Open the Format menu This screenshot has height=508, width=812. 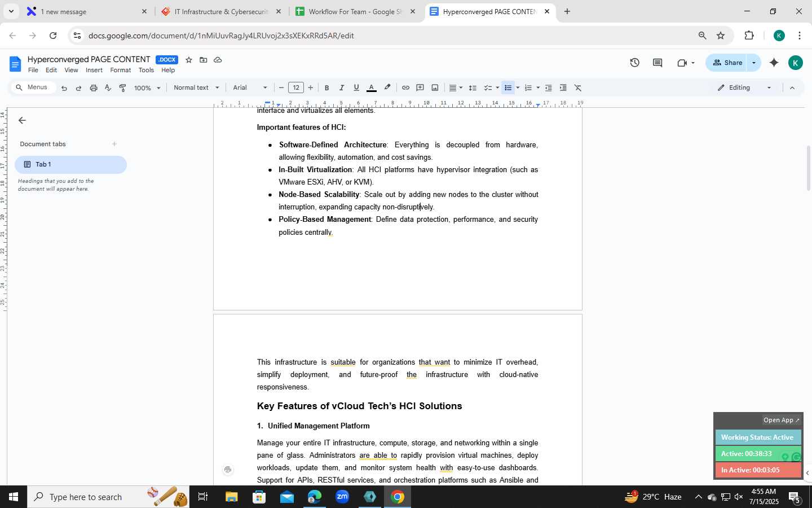[x=121, y=71]
